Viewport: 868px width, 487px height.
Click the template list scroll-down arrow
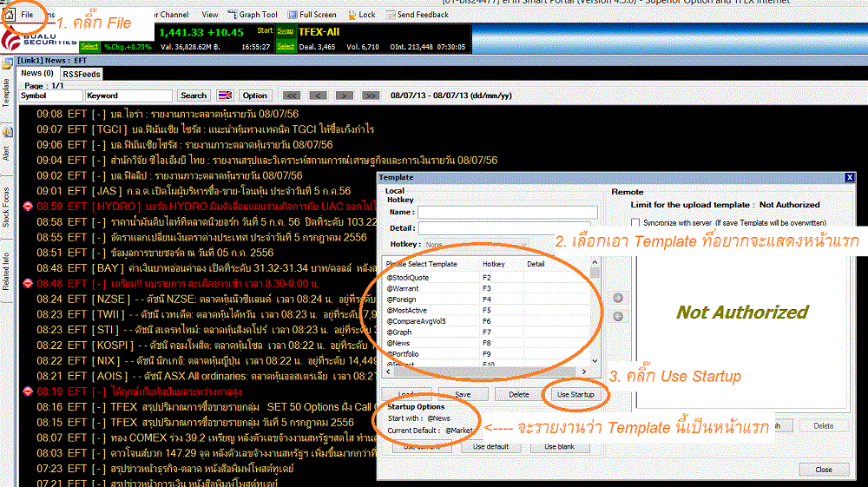click(x=595, y=361)
